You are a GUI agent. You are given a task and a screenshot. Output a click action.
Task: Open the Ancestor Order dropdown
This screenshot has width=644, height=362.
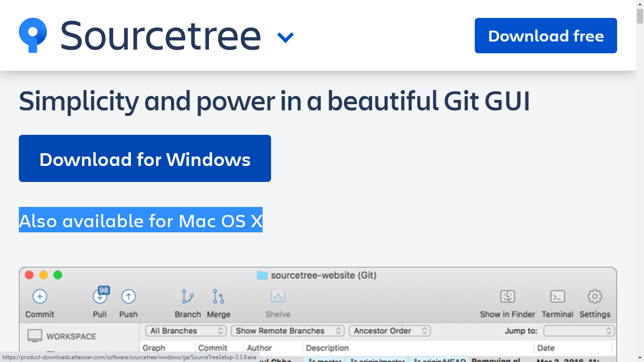pos(390,331)
